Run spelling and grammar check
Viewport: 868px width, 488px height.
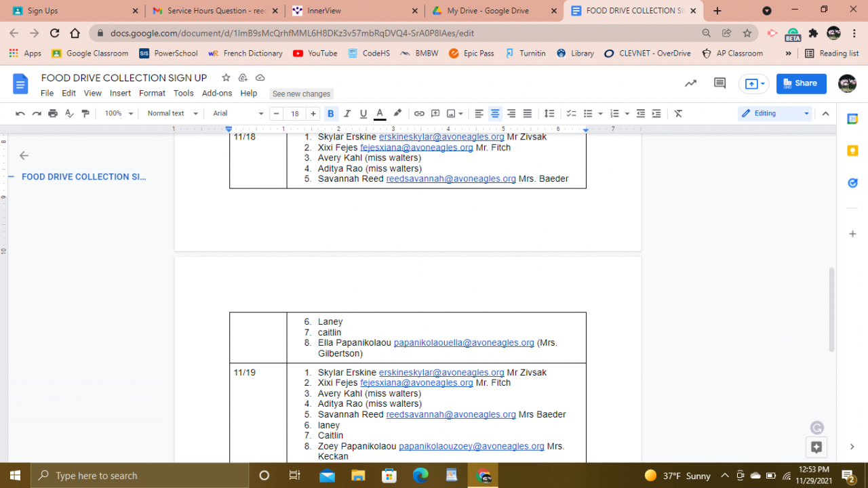pyautogui.click(x=69, y=114)
